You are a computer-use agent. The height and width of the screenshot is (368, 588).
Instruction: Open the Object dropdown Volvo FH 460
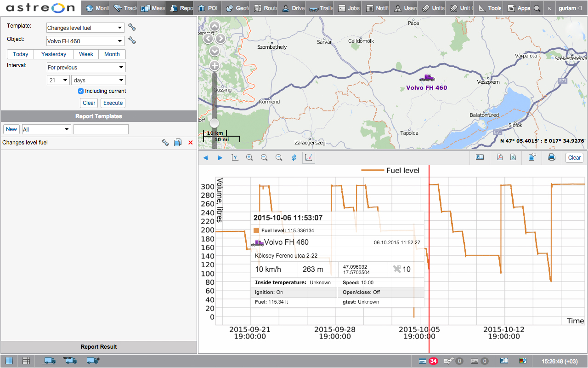(85, 41)
